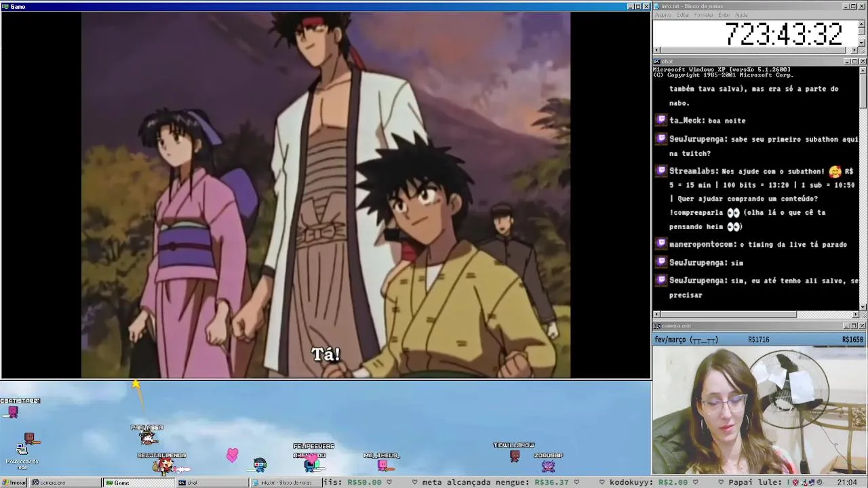The width and height of the screenshot is (868, 488).
Task: Click R$1716 value in camera overlay
Action: [x=758, y=340]
